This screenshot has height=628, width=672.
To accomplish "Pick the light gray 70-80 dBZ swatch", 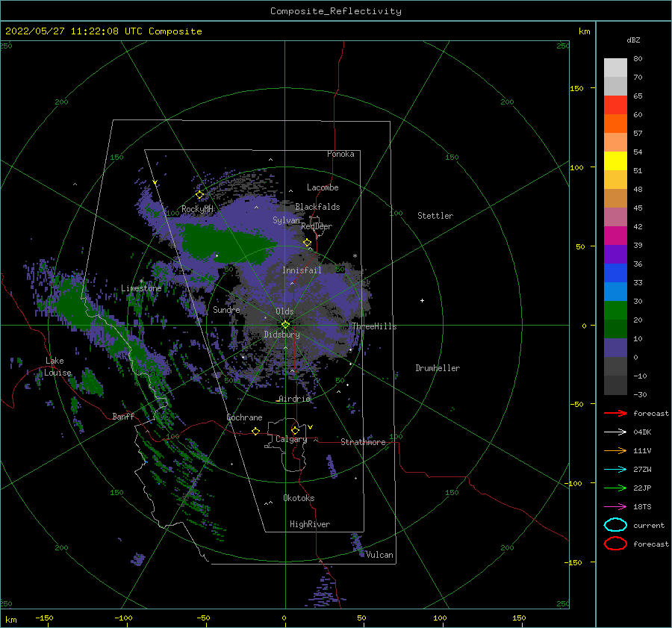I will pyautogui.click(x=615, y=68).
